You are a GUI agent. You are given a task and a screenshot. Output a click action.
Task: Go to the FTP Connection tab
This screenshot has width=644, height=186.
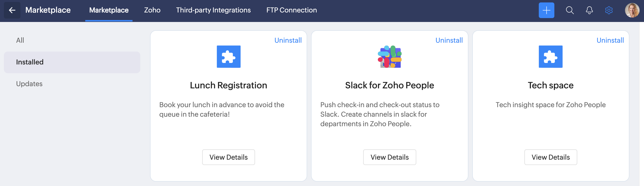[x=292, y=10]
